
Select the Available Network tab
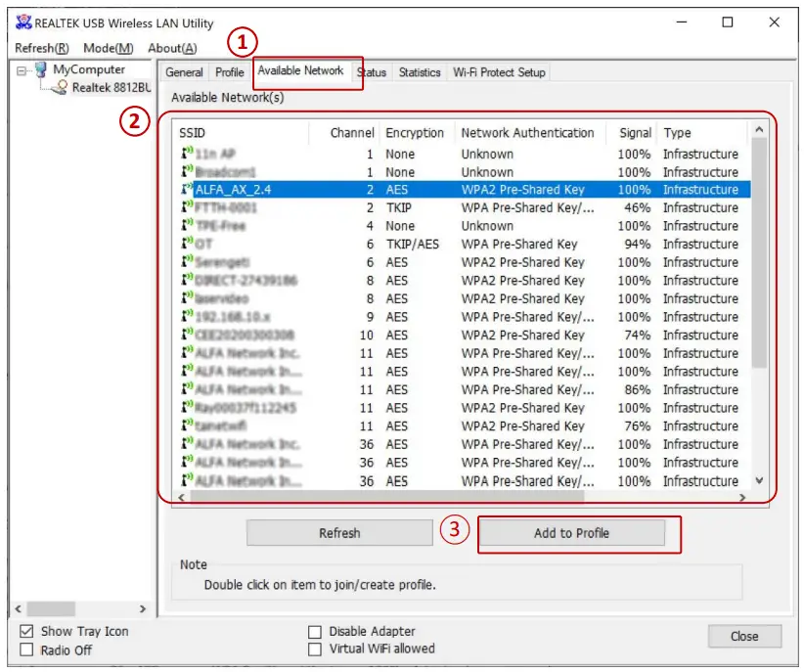(x=300, y=70)
